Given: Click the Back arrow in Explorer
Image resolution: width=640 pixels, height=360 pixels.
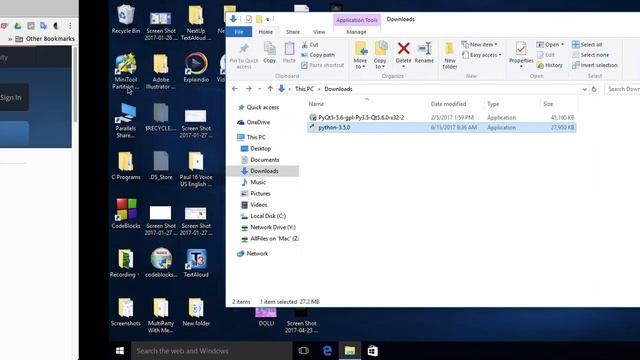Looking at the screenshot, I should pyautogui.click(x=235, y=89).
